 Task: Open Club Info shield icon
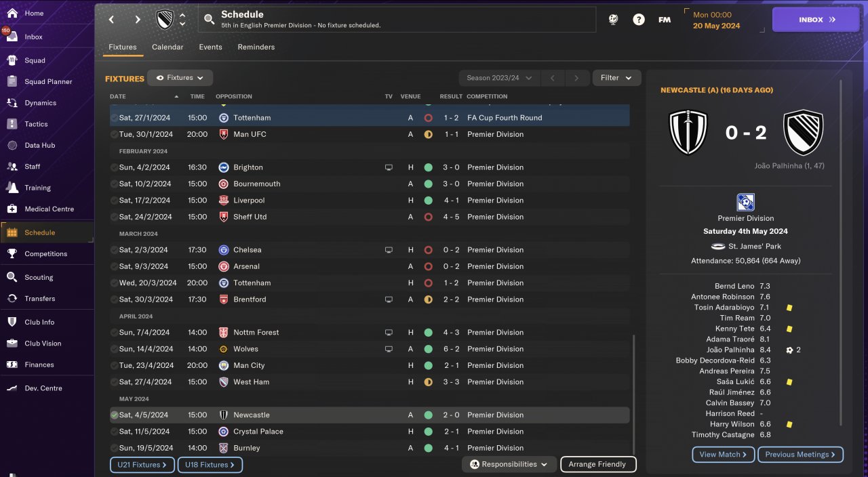12,322
